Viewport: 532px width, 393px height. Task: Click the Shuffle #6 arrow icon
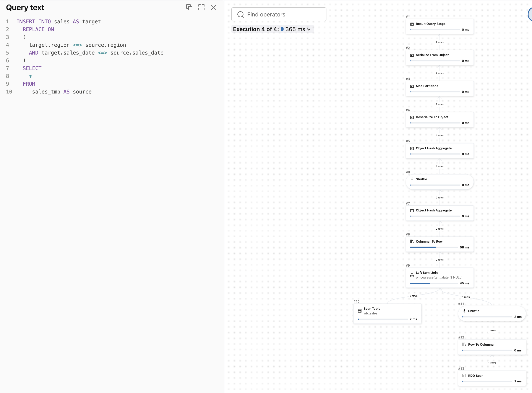click(412, 179)
